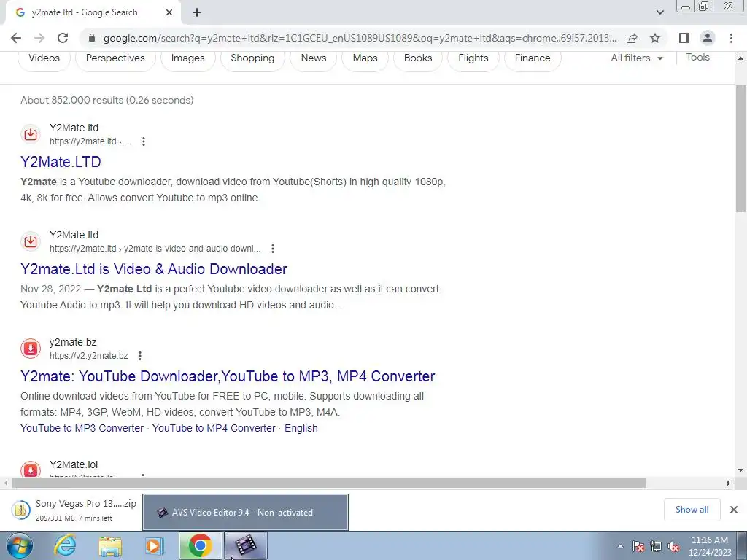Open the Sony Vegas Pro zip download item
The width and height of the screenshot is (747, 560).
tap(74, 510)
